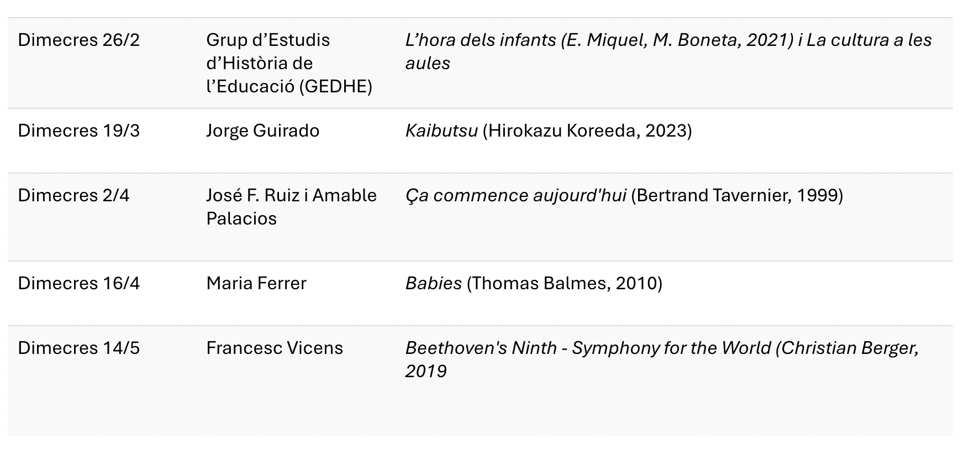Select the Grup d'Estudis d'Història de l'Educació cell

(289, 64)
